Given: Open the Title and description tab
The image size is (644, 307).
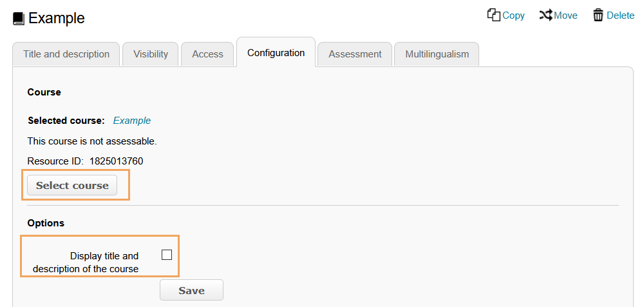Looking at the screenshot, I should [x=66, y=54].
